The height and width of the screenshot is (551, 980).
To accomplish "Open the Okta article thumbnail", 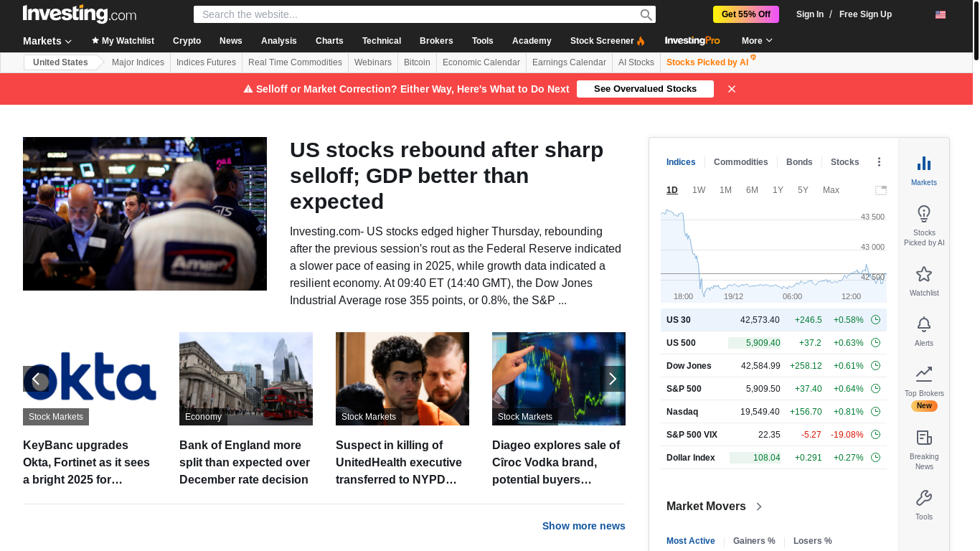I will 90,379.
